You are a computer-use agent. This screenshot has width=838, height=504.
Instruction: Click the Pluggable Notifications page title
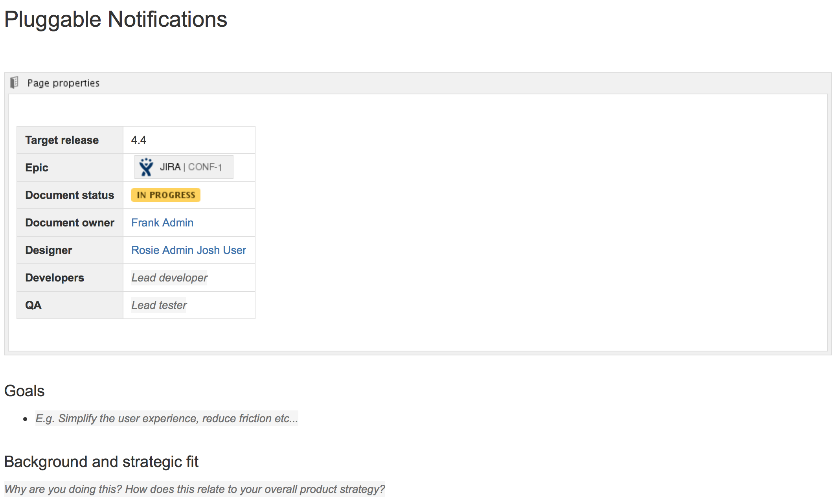pos(116,19)
